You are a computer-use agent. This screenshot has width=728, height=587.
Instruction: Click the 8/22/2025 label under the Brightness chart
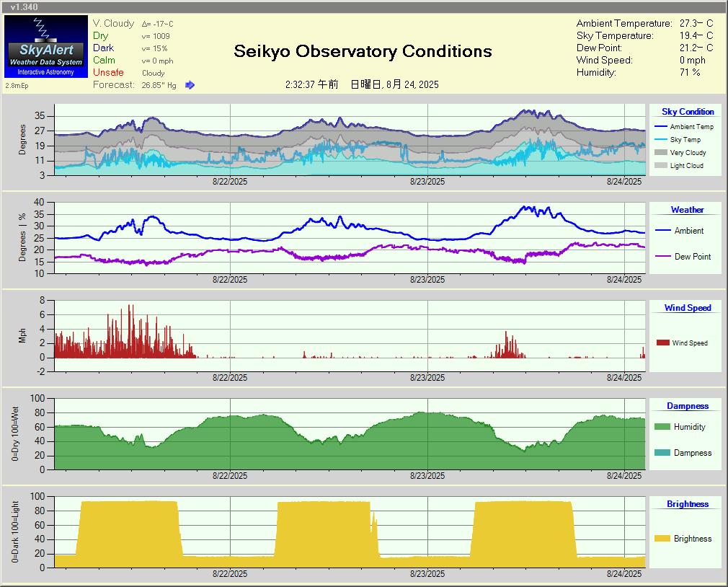point(230,573)
